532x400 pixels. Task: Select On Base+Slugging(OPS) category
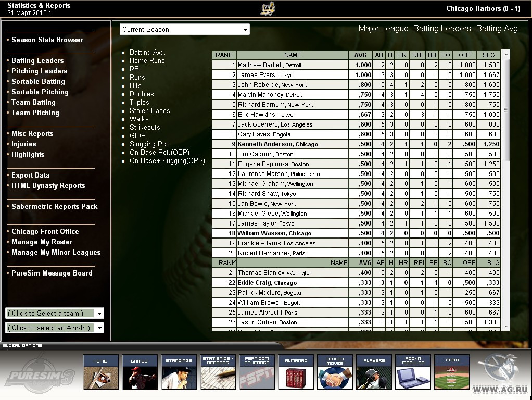(x=167, y=160)
